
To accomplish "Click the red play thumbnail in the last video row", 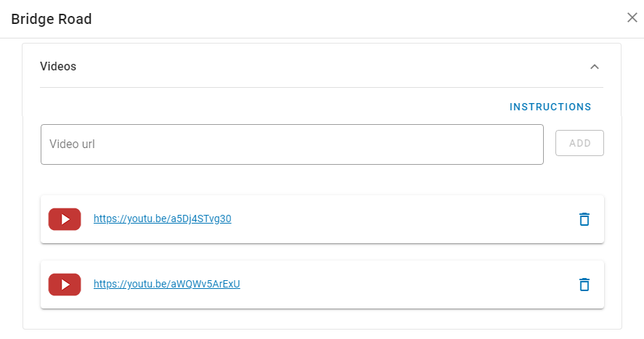I will (x=65, y=285).
